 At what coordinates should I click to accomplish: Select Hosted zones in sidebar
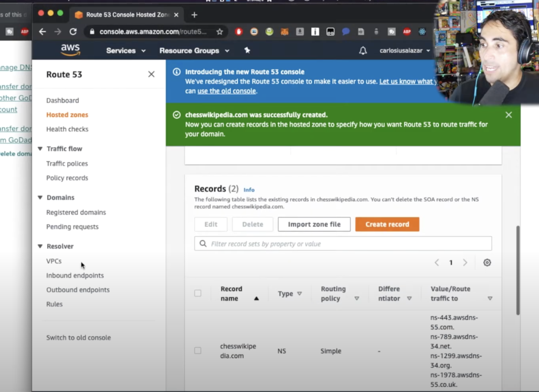click(x=67, y=115)
